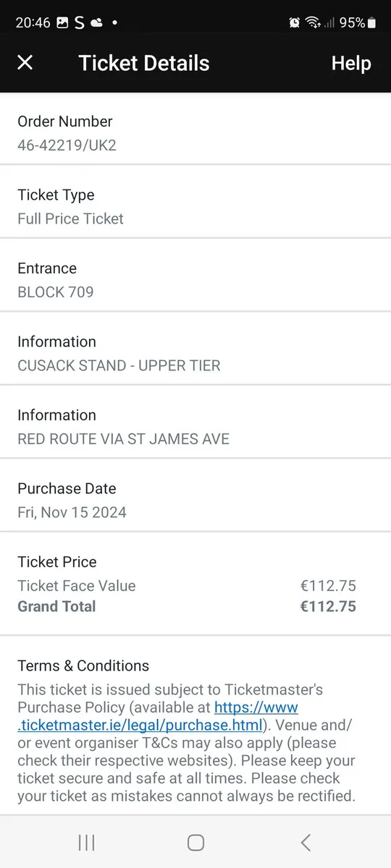391x868 pixels.
Task: Close the Ticket Details screen with X
Action: (25, 63)
